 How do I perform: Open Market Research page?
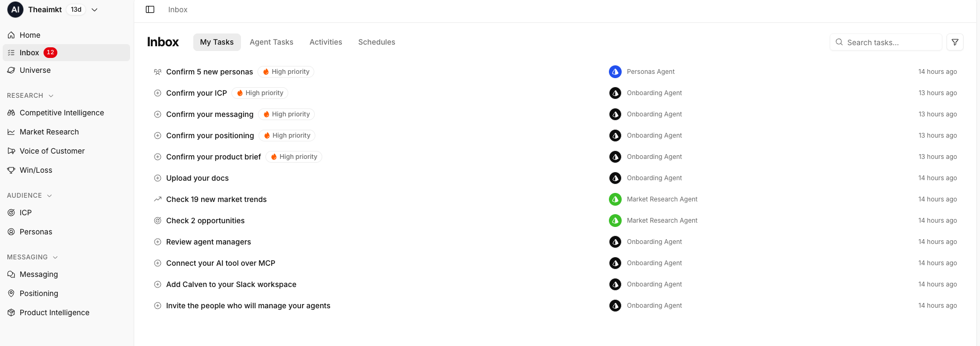(x=66, y=132)
